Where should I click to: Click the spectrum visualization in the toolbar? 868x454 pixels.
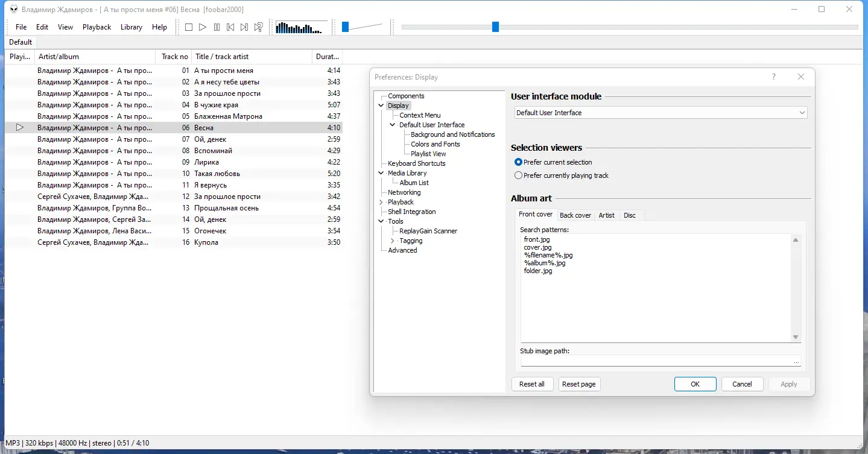point(301,27)
